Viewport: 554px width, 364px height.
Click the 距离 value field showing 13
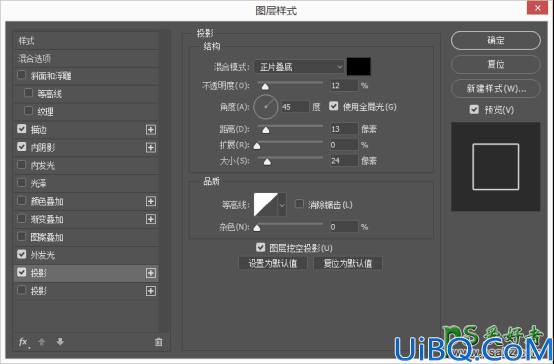(x=344, y=129)
